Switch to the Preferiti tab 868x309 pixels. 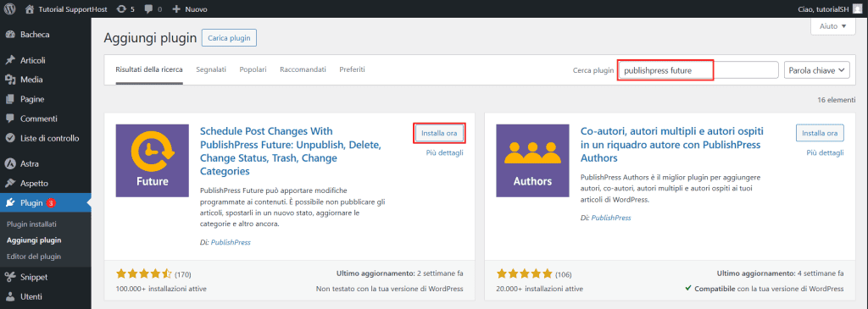pyautogui.click(x=352, y=69)
